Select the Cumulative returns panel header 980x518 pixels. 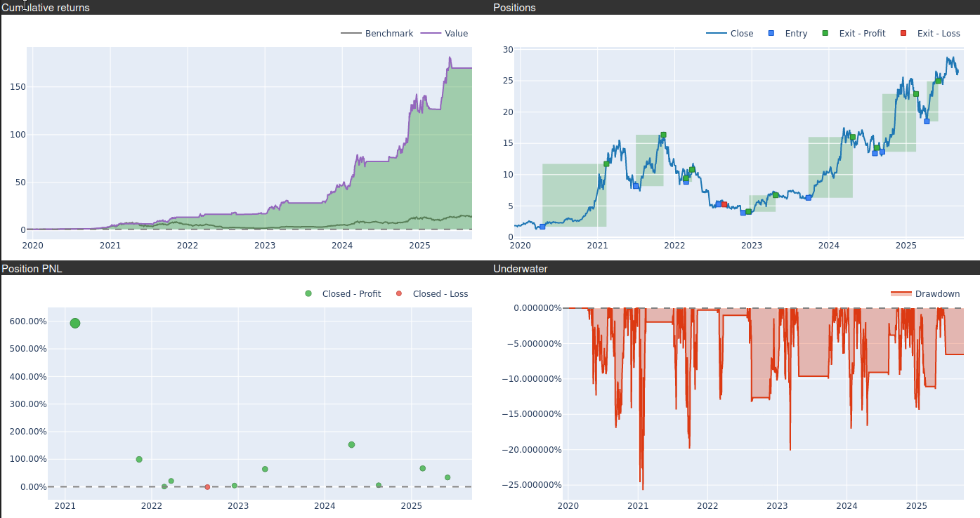[x=46, y=8]
